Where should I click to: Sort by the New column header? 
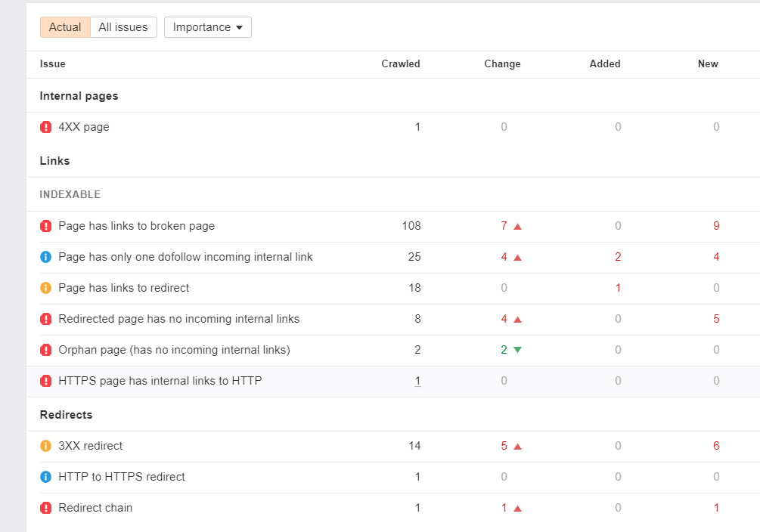click(708, 64)
